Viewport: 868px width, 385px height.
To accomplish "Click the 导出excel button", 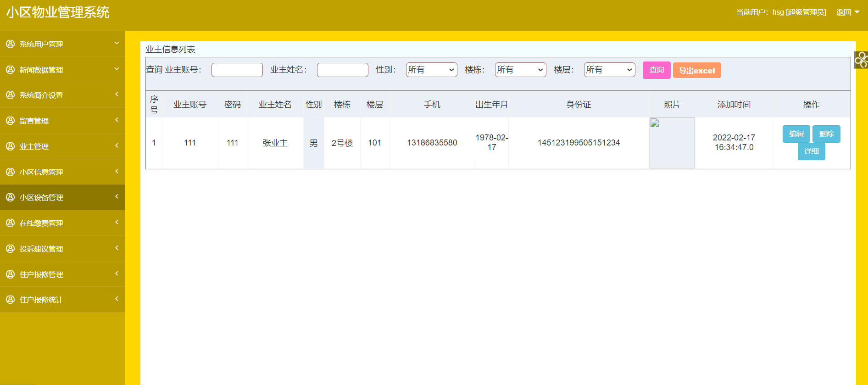I will coord(697,70).
